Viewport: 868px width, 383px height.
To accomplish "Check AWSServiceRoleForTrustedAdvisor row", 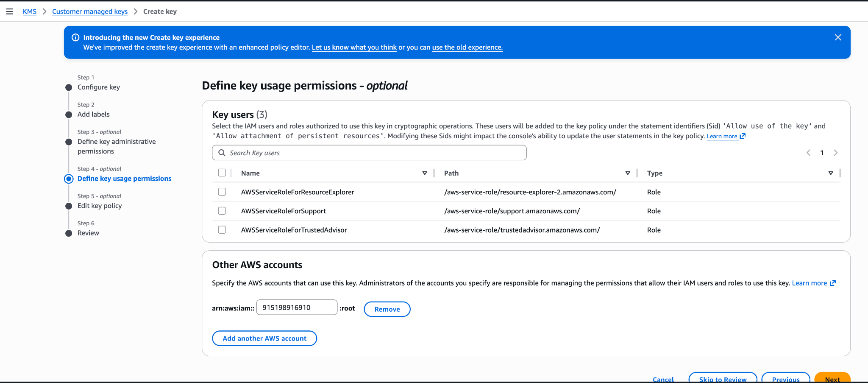I will click(x=222, y=229).
